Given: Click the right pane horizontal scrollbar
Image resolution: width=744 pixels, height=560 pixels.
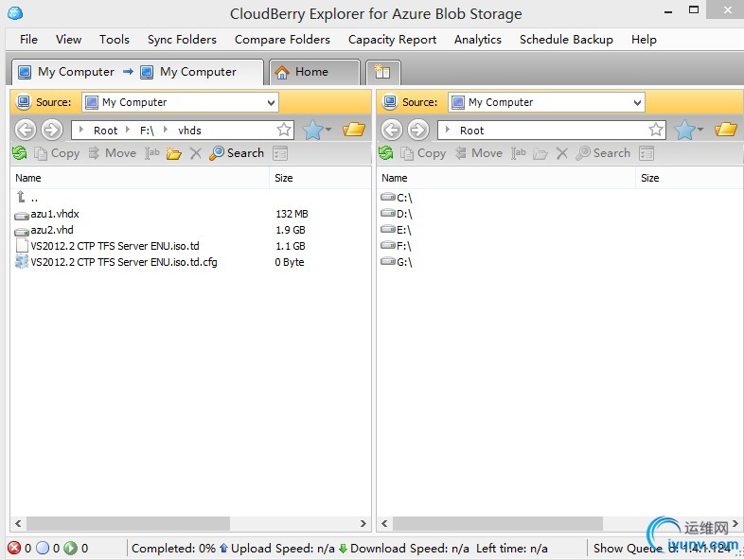Looking at the screenshot, I should 498,523.
